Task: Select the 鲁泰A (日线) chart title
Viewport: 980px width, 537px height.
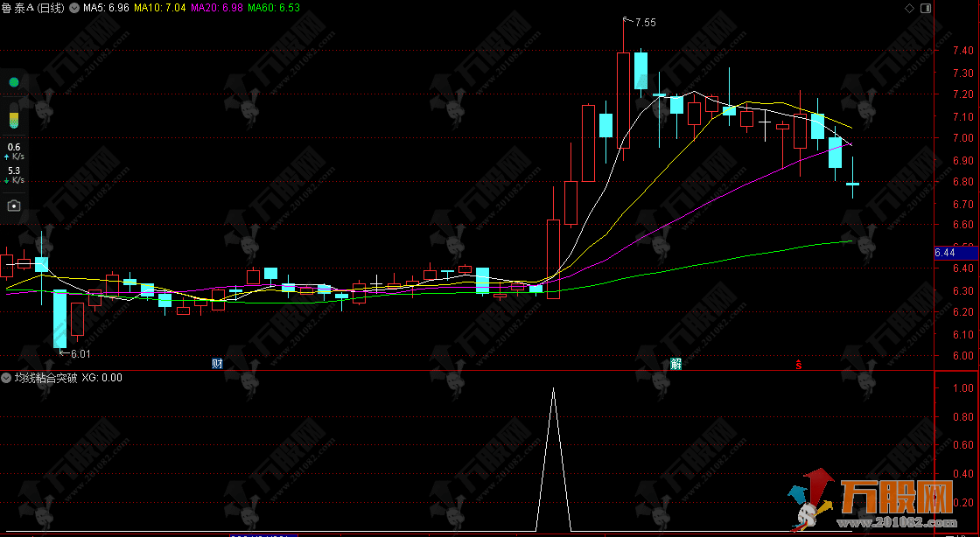Action: click(33, 8)
